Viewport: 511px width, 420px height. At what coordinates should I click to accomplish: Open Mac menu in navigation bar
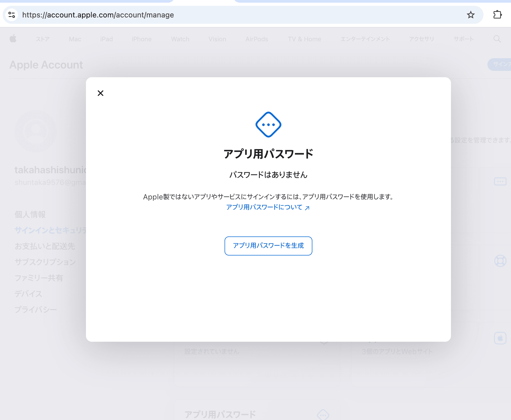pos(75,39)
